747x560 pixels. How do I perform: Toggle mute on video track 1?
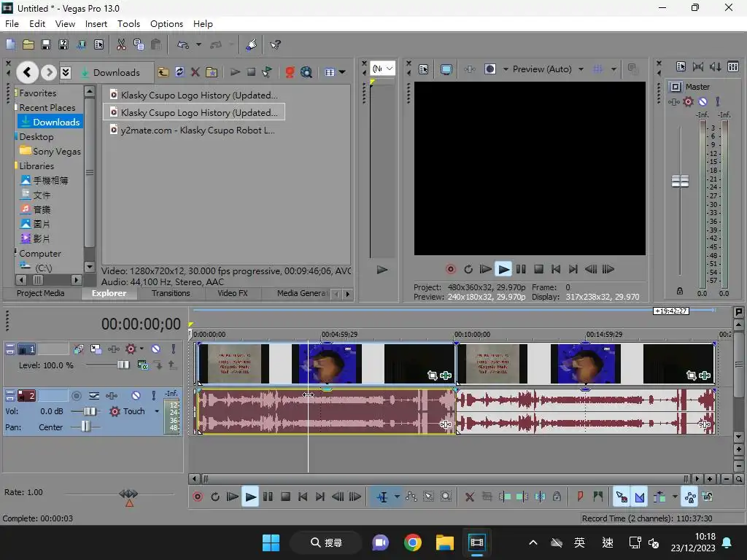point(156,349)
